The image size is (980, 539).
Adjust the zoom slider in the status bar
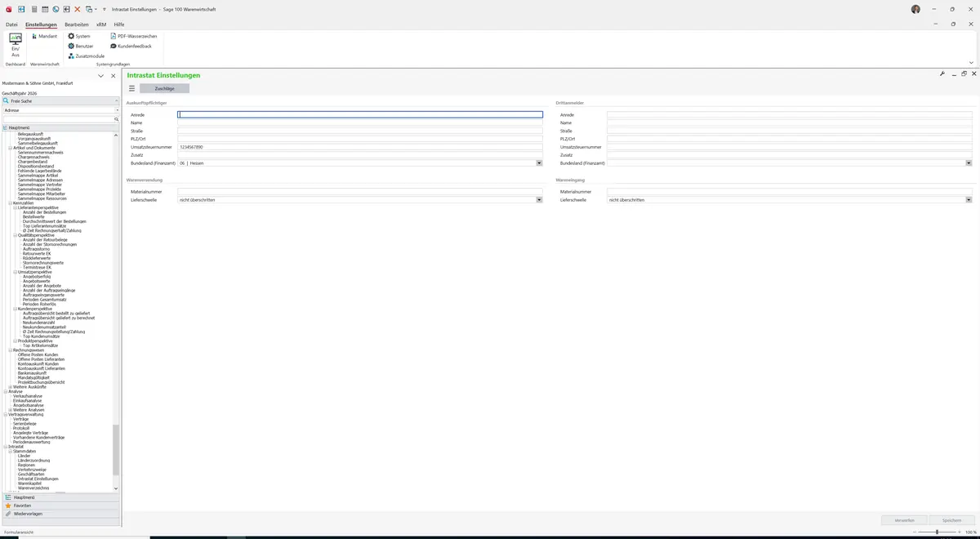coord(937,532)
